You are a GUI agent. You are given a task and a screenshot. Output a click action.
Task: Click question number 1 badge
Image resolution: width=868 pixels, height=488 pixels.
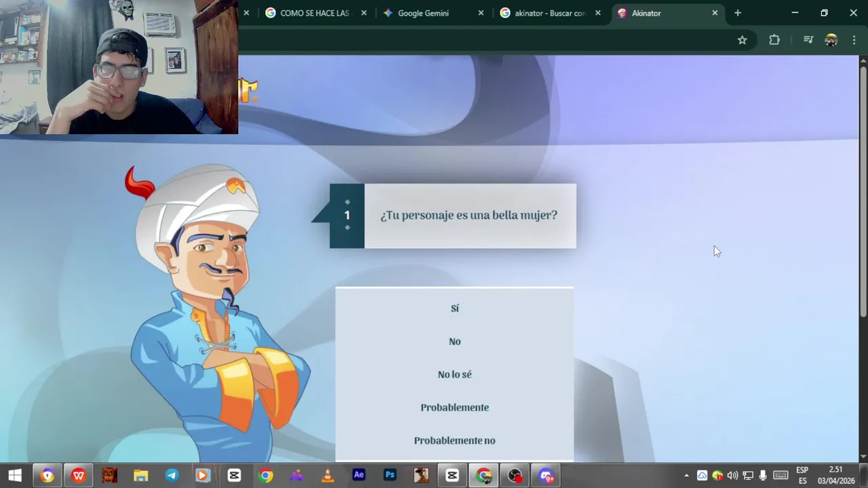tap(347, 216)
